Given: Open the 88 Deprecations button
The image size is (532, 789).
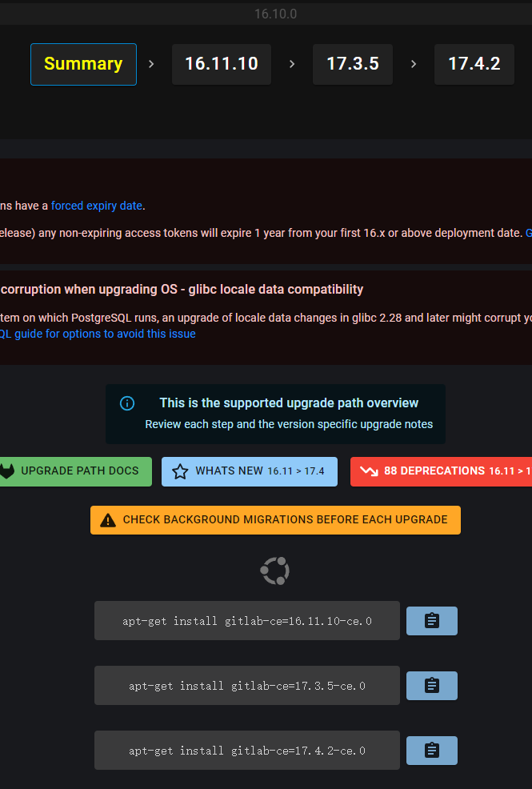Looking at the screenshot, I should tap(441, 471).
